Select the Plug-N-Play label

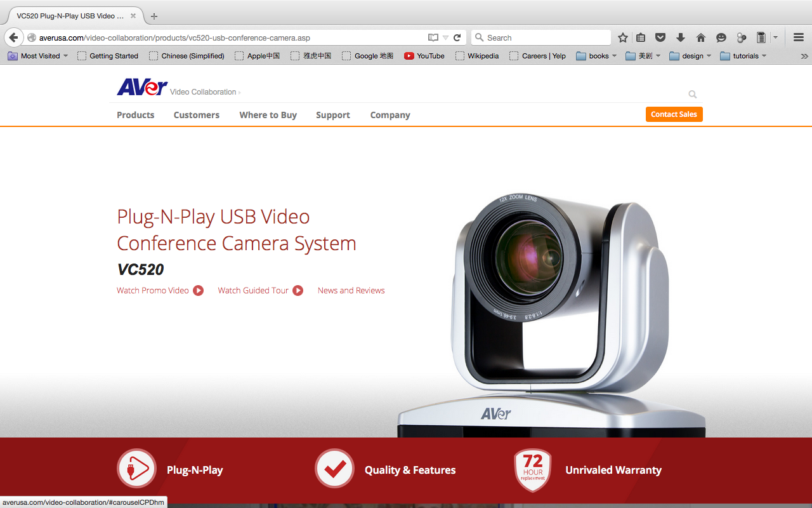[195, 470]
